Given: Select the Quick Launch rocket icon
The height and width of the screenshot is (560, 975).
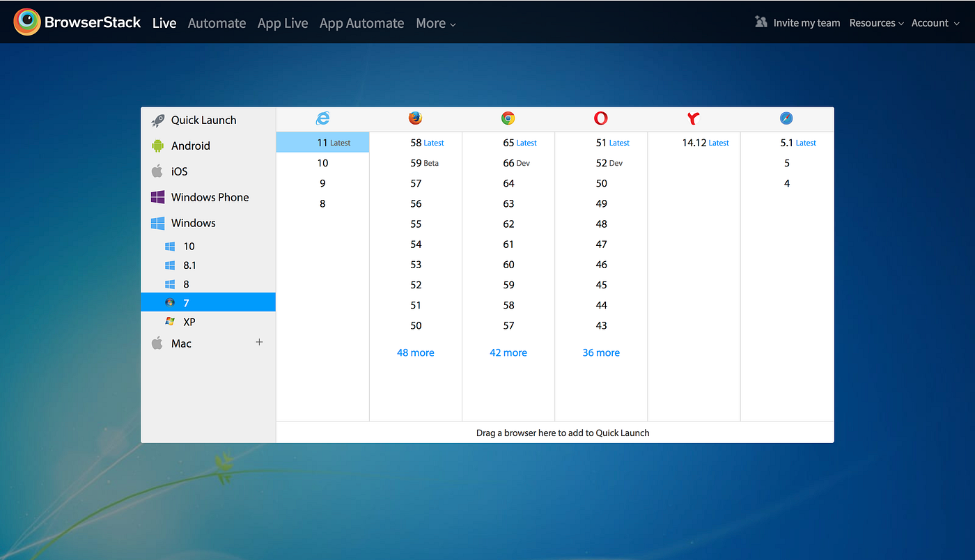Looking at the screenshot, I should coord(158,120).
